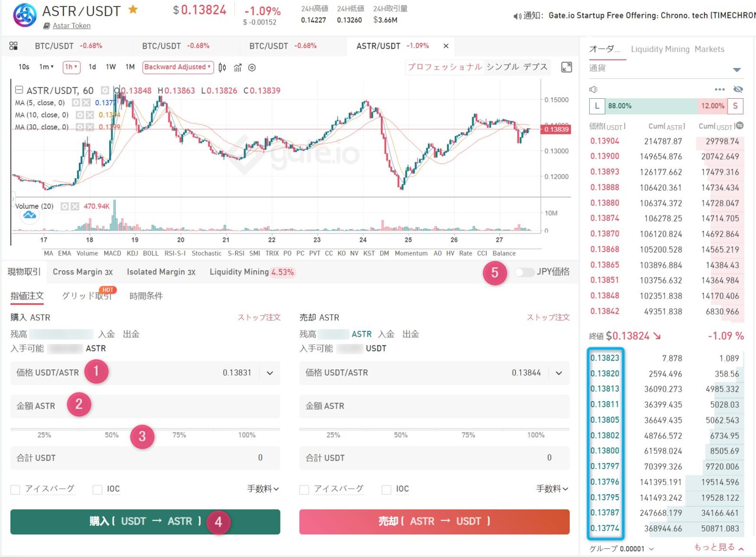Collapse the ASTR/USDT chart legend
The width and height of the screenshot is (756, 557).
point(19,90)
